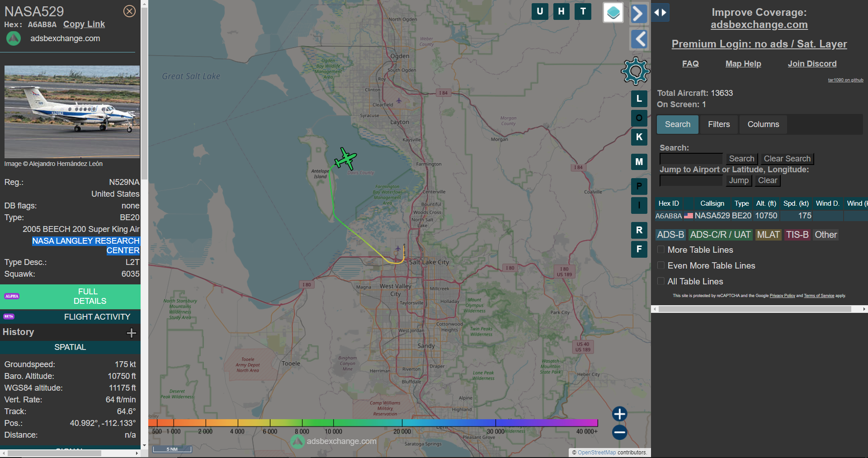868x458 pixels.
Task: Click the Clear Search button
Action: pos(787,159)
